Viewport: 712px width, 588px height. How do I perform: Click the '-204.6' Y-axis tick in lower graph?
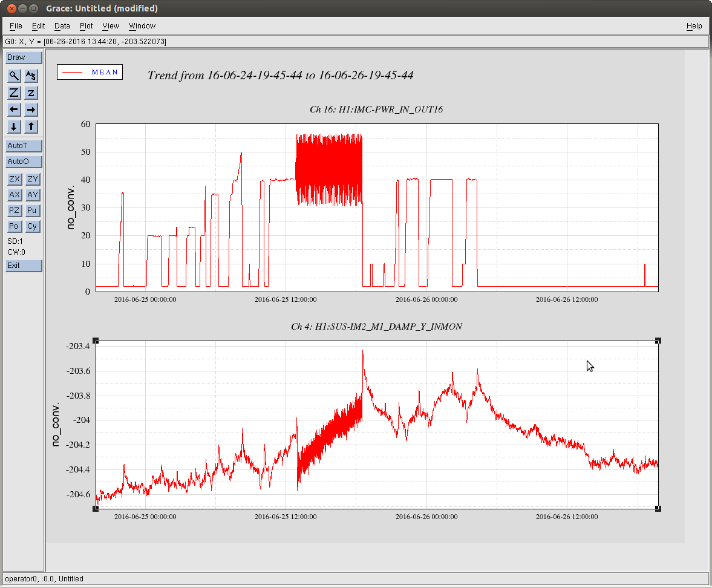point(78,494)
